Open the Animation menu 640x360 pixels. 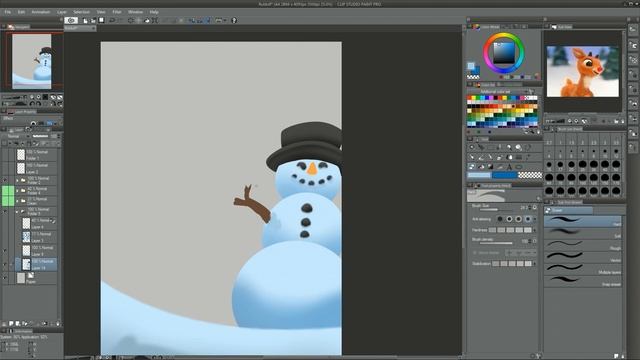(x=41, y=12)
